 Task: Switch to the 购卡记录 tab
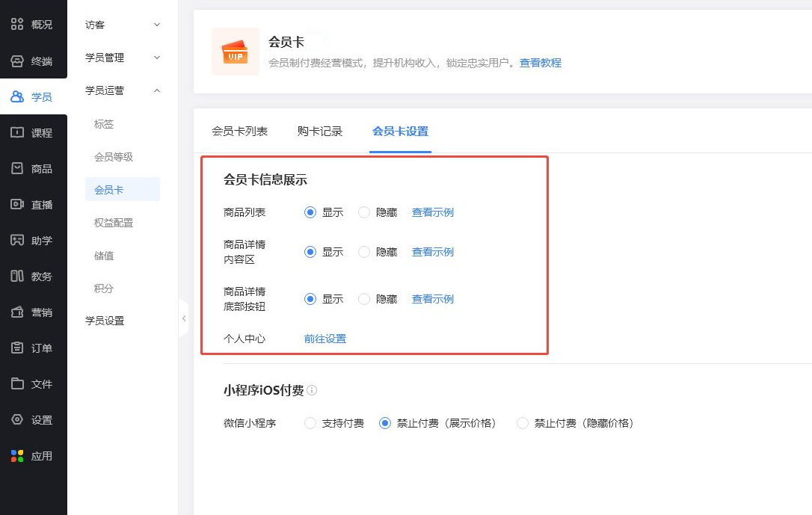coord(320,132)
